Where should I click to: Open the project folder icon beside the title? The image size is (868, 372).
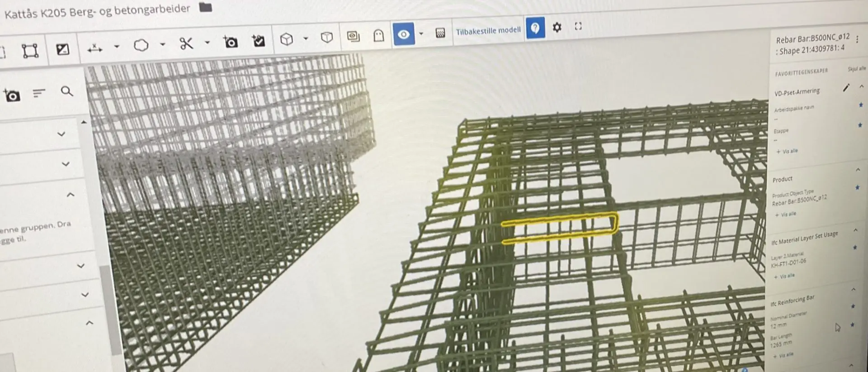click(205, 7)
